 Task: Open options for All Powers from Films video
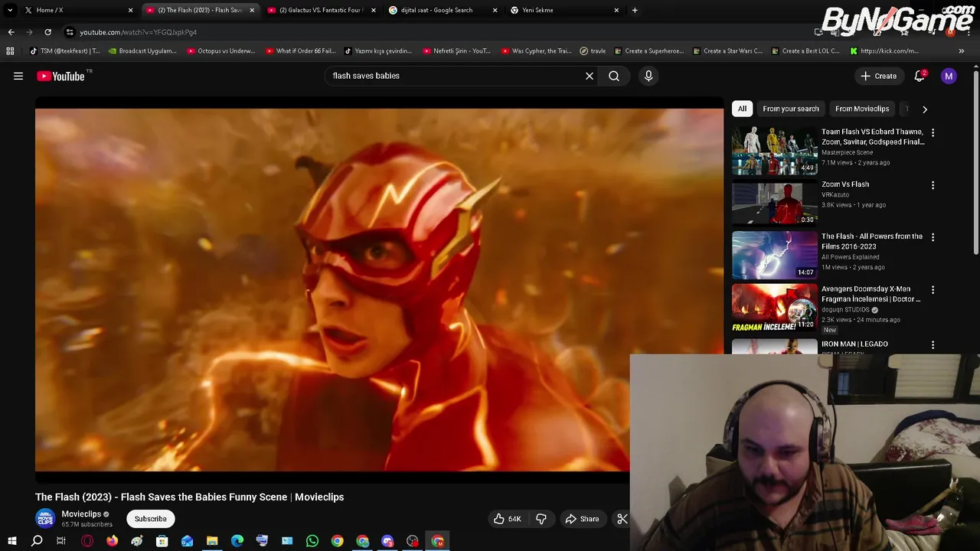click(933, 237)
